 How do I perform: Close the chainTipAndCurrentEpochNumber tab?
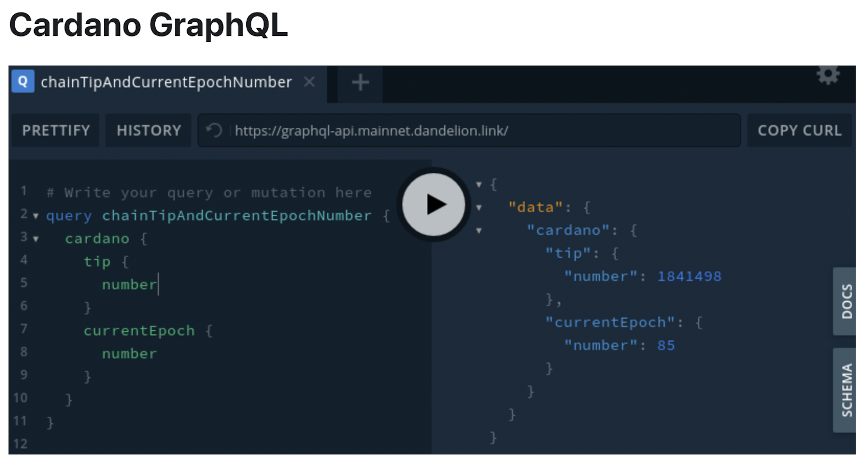pos(309,82)
